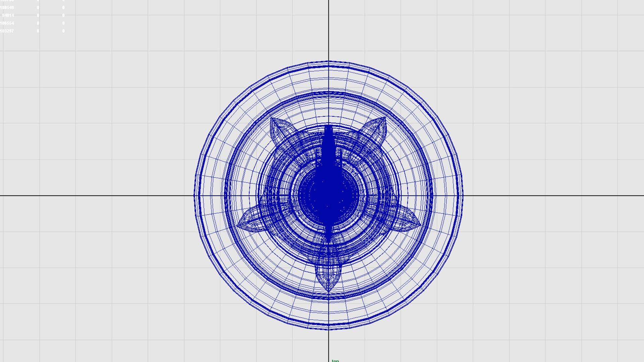This screenshot has width=644, height=362.
Task: Click the lower-right pointed petal shape
Action: pos(408,221)
